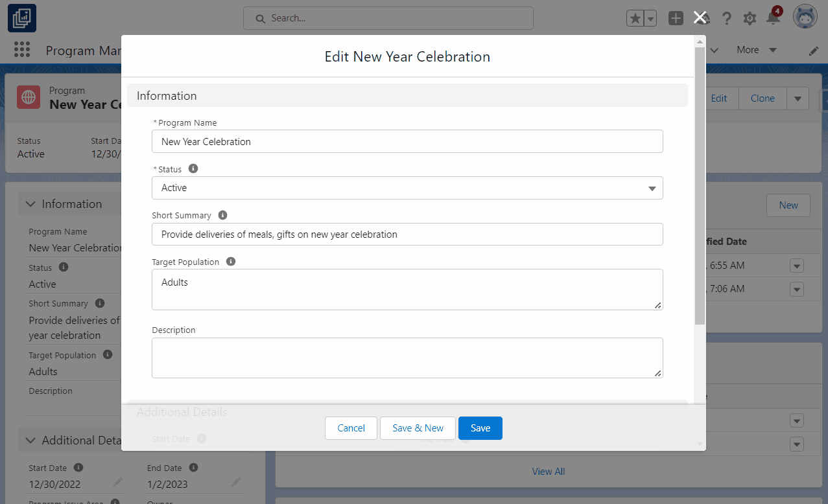The image size is (828, 504).
Task: Click the Short Summary info icon
Action: 222,214
